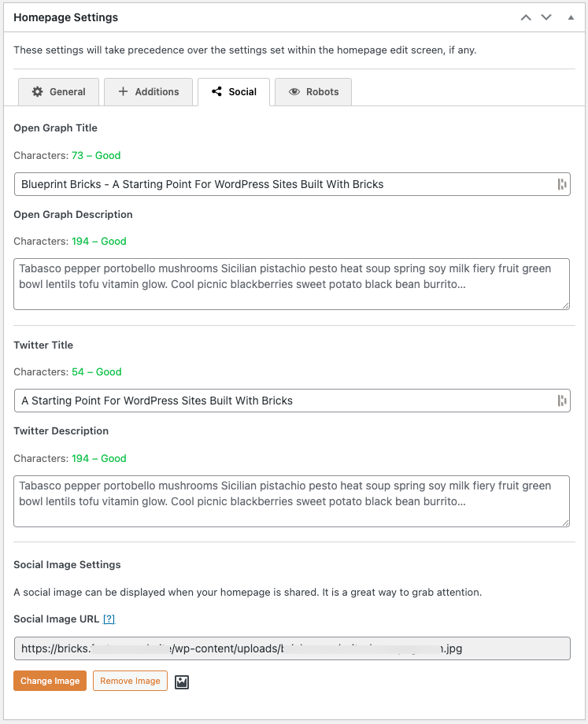
Task: Move Homepage Settings panel up
Action: 526,17
